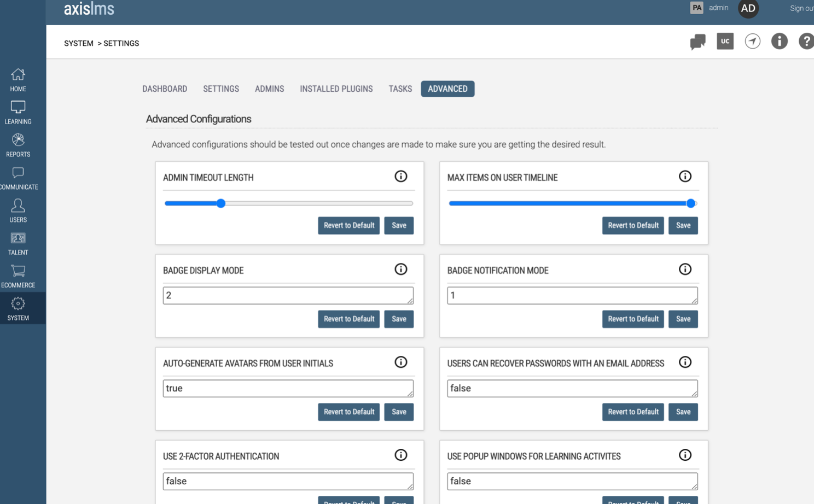Image resolution: width=814 pixels, height=504 pixels.
Task: Revert Max Items on User Timeline to default
Action: (633, 226)
